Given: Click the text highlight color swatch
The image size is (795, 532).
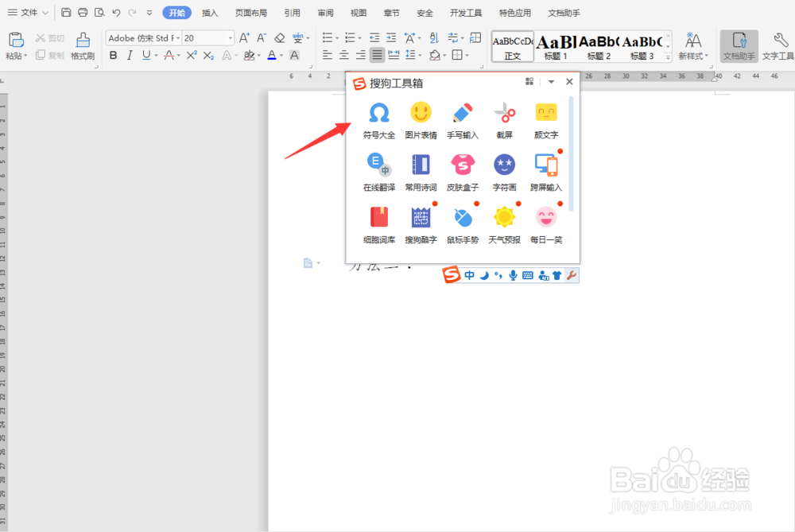Looking at the screenshot, I should pyautogui.click(x=248, y=56).
